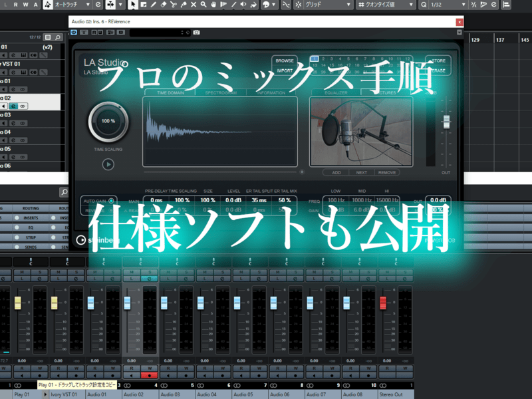Click the link icon above Stereo Out name
Image resolution: width=532 pixels, height=399 pixels.
383,386
